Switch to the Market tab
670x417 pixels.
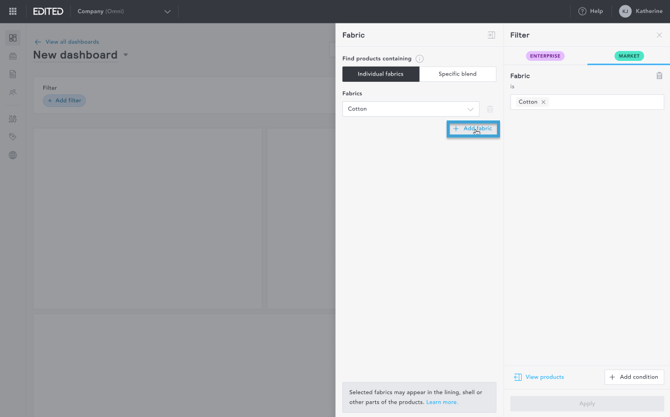tap(629, 56)
